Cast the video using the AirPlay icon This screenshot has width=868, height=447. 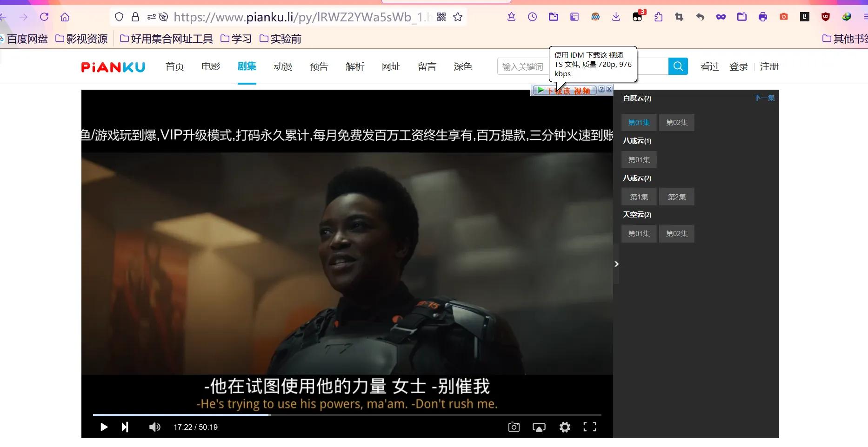539,427
